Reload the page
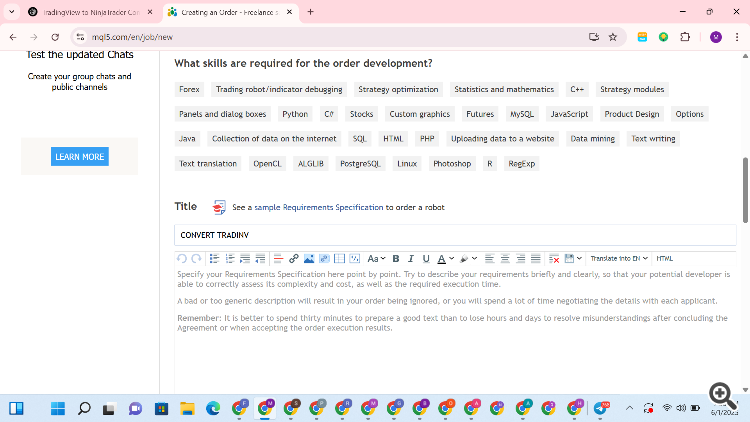 (55, 37)
